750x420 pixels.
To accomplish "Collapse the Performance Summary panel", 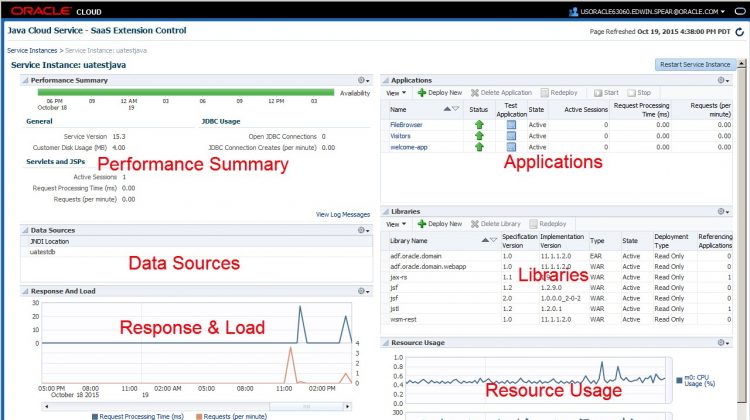I will (25, 80).
